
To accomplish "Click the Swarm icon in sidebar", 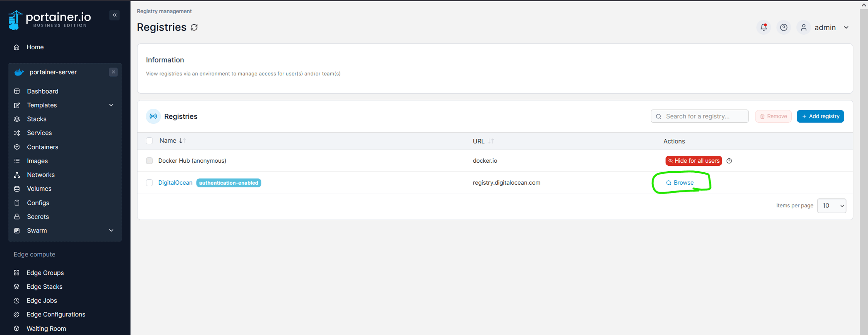I will tap(17, 231).
